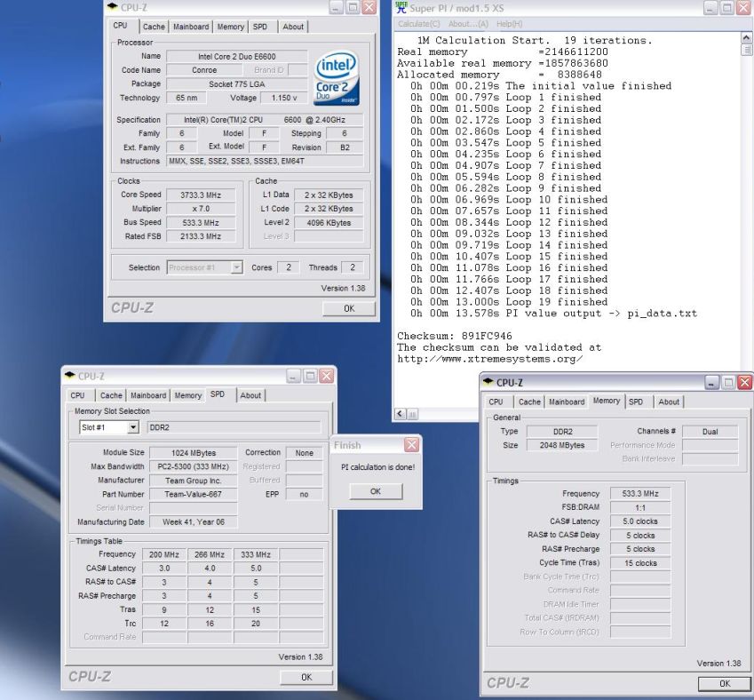Click the Checksum: 891FC946 line in Super PI
The height and width of the screenshot is (700, 754).
[455, 336]
